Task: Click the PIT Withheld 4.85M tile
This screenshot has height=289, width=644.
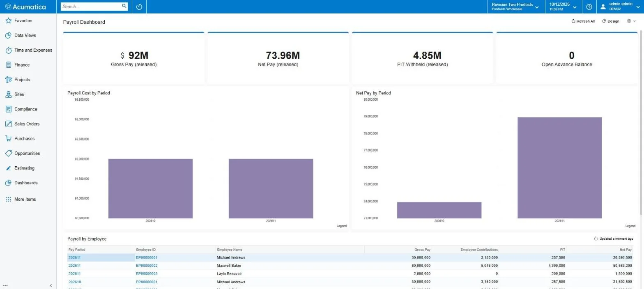Action: coord(423,58)
